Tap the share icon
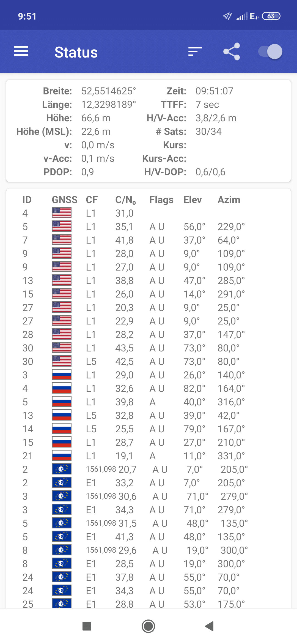The image size is (297, 644). click(232, 51)
